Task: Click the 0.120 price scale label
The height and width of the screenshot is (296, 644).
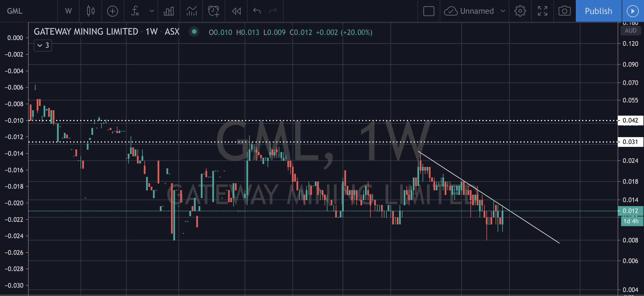Action: coord(630,44)
